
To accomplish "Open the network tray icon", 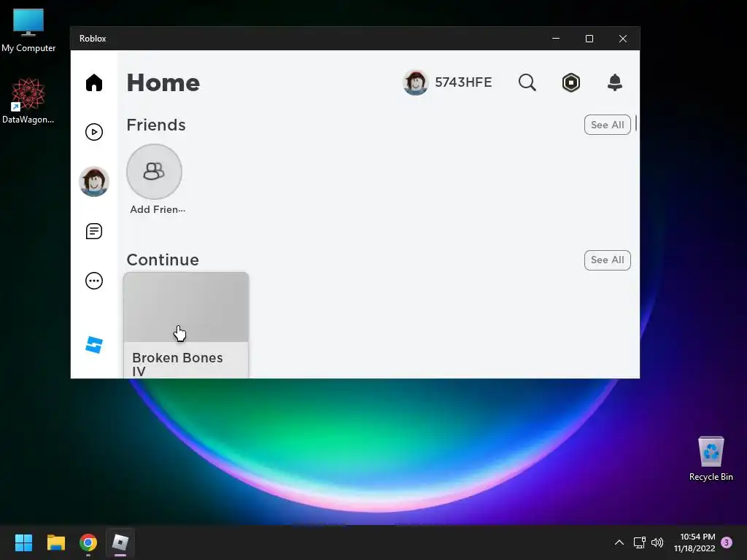I will click(x=639, y=542).
